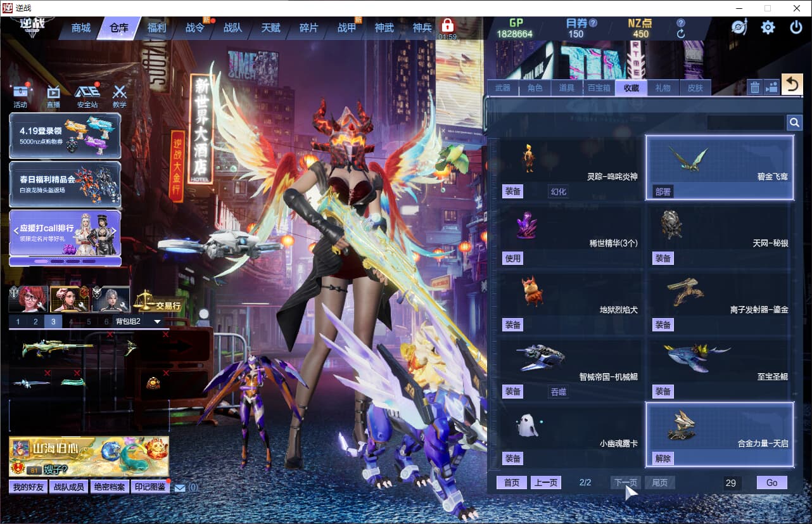
Task: Click the orange back arrow button
Action: 792,84
